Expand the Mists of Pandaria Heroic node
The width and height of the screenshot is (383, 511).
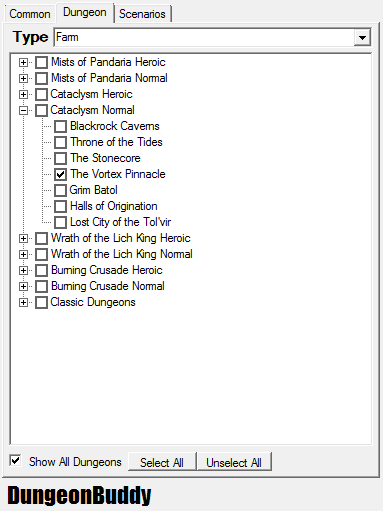pos(23,62)
